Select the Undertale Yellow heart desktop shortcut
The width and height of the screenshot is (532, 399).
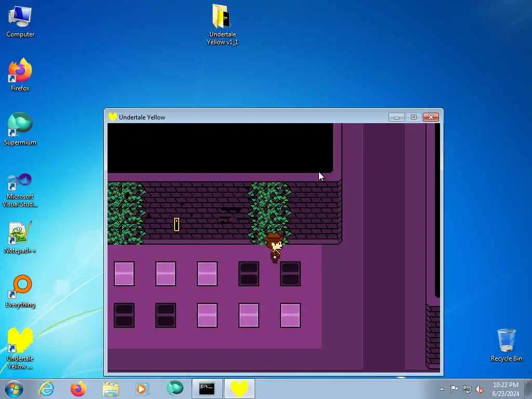(x=20, y=349)
